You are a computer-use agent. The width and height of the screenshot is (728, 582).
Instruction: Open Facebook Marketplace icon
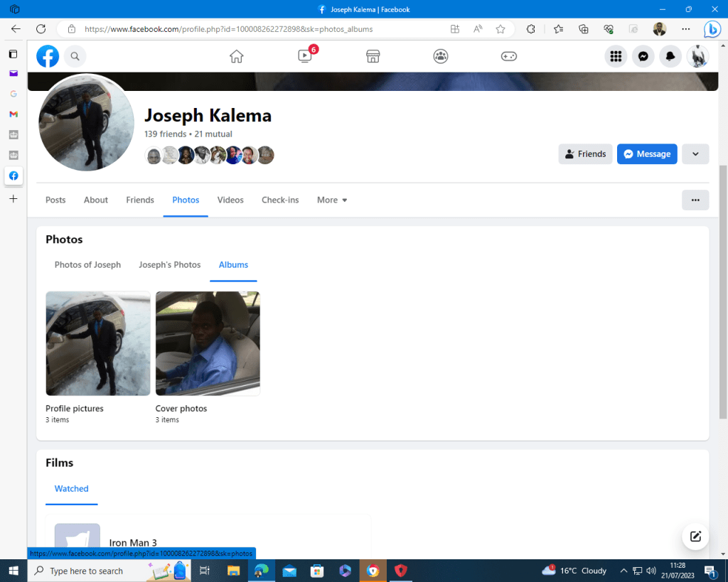pyautogui.click(x=373, y=57)
